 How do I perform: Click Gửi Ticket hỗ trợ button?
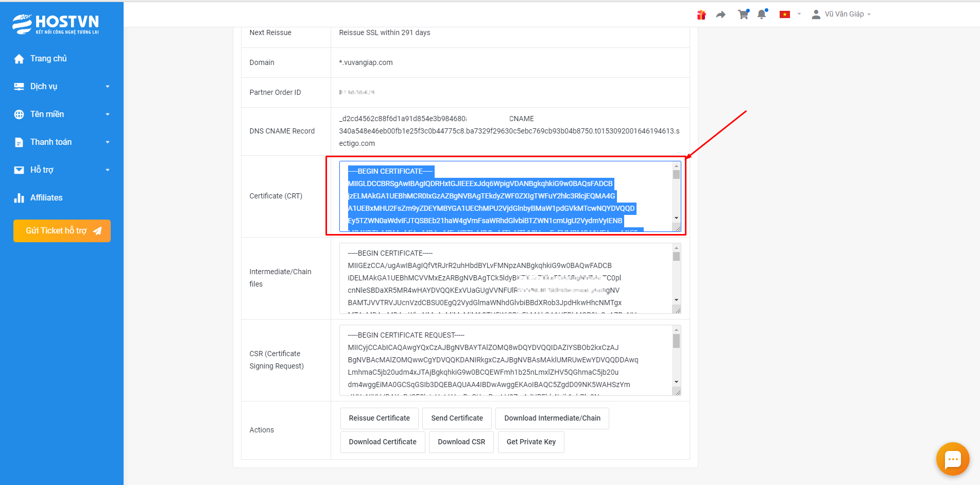[x=62, y=231]
